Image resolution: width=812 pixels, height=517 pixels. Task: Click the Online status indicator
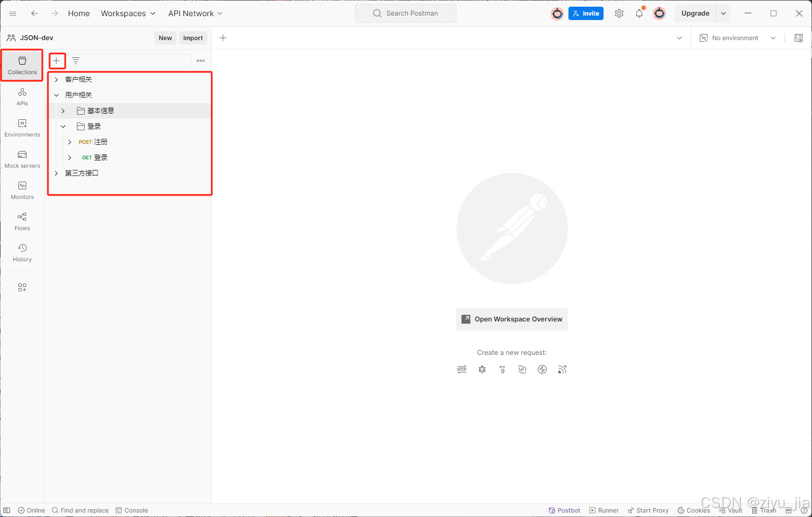(x=31, y=510)
